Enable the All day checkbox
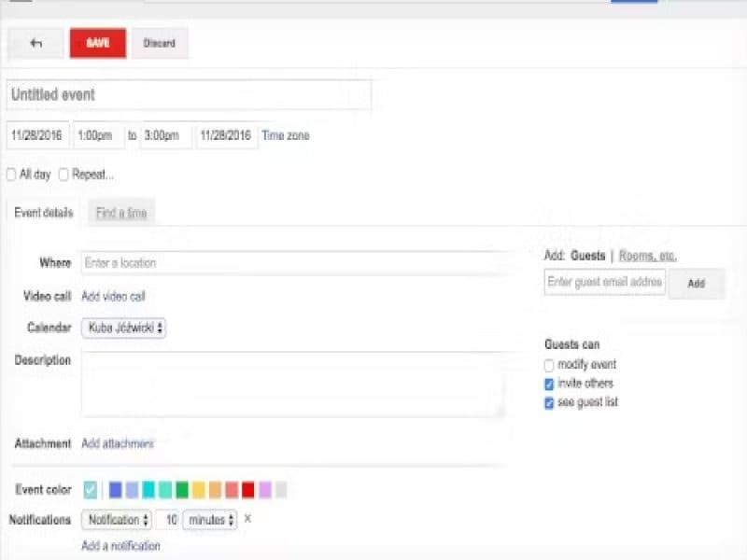Screen dimensions: 747x560 coord(11,175)
